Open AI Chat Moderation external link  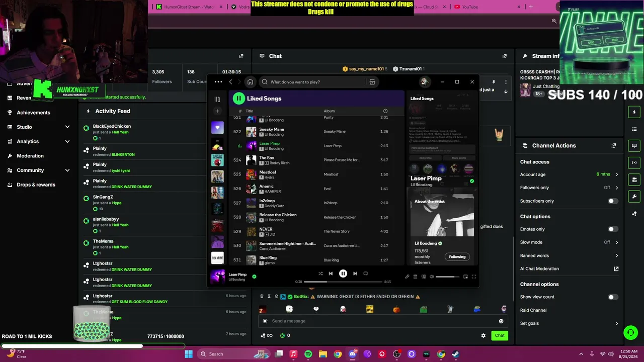[x=616, y=269]
